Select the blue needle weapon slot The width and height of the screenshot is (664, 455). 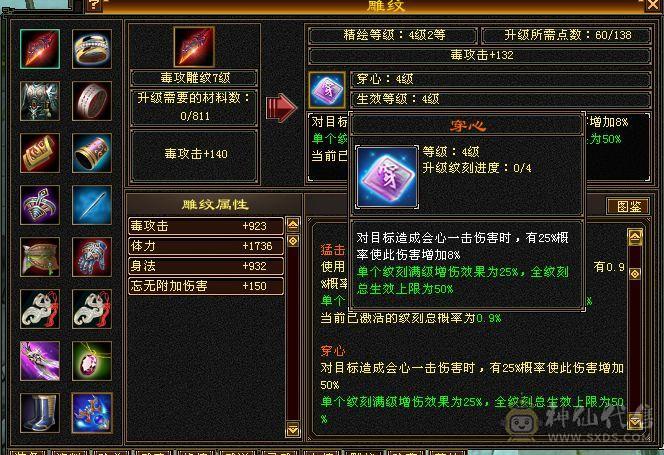click(x=92, y=205)
